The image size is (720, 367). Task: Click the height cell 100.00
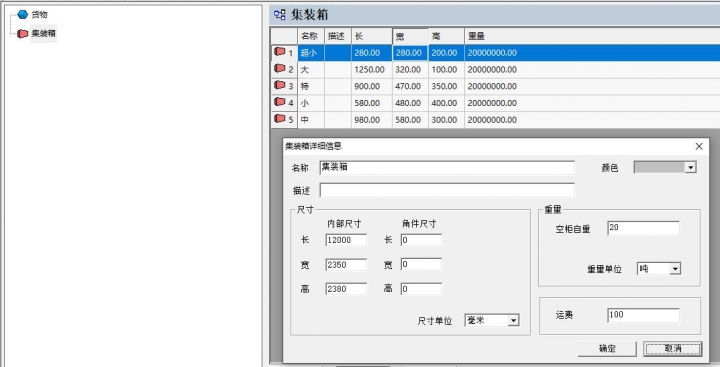(x=446, y=69)
